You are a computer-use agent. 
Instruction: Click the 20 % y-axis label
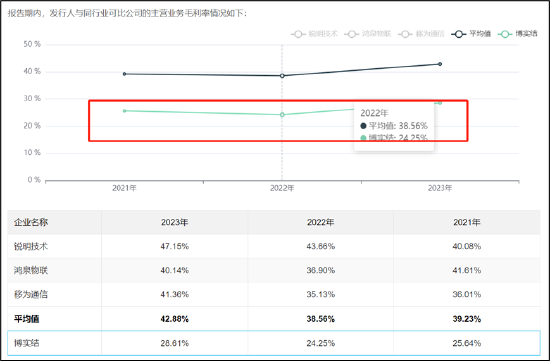coord(32,126)
